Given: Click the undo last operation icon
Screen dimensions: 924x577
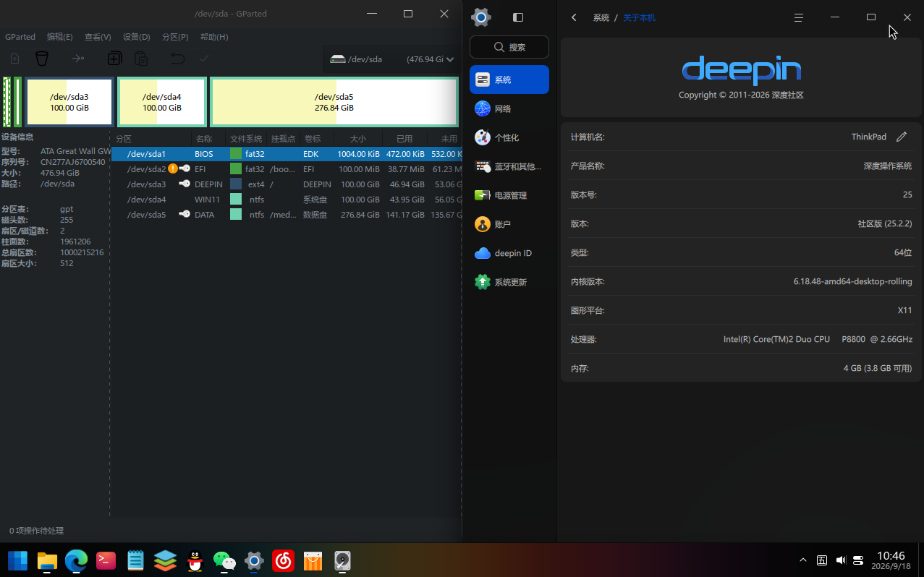Looking at the screenshot, I should coord(177,59).
